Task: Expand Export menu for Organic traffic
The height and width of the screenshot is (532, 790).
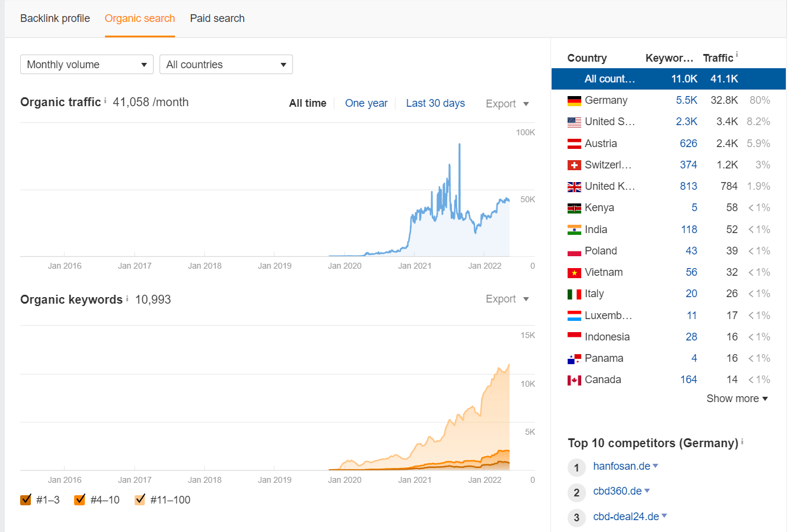Action: point(507,104)
